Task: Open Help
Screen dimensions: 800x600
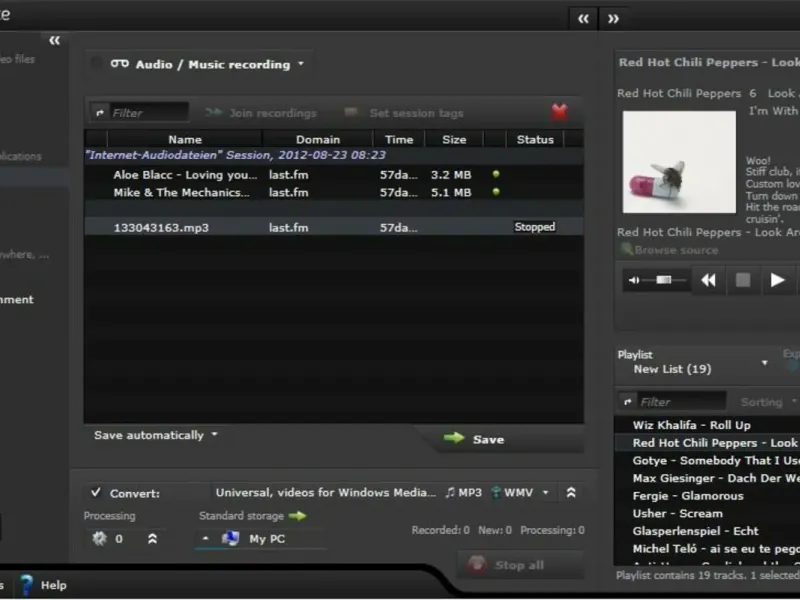Action: (x=53, y=585)
